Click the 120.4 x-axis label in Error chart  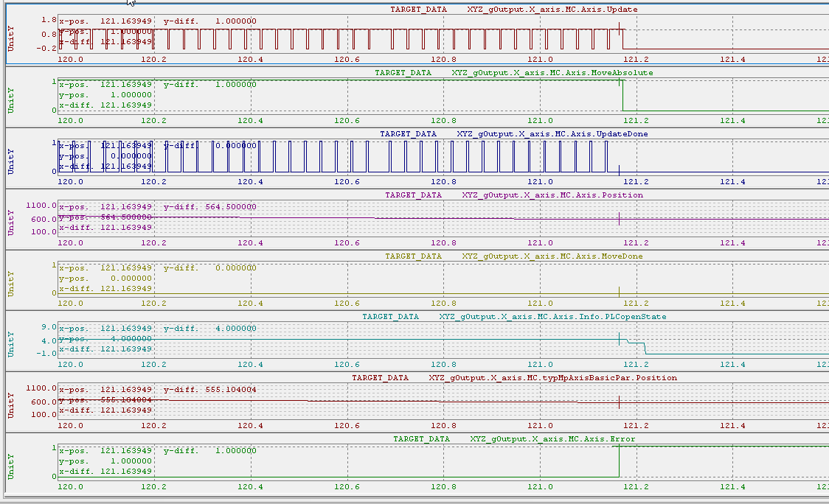tap(250, 487)
